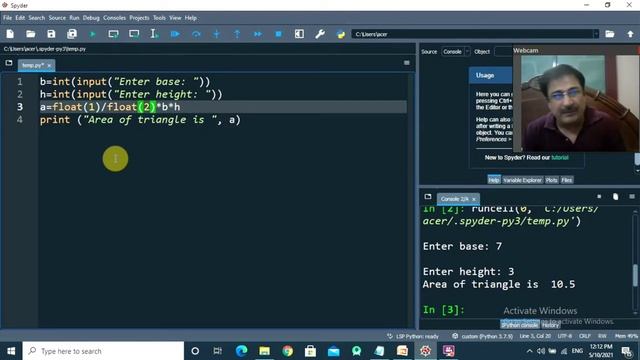Switch to the Plots pane tab

551,180
